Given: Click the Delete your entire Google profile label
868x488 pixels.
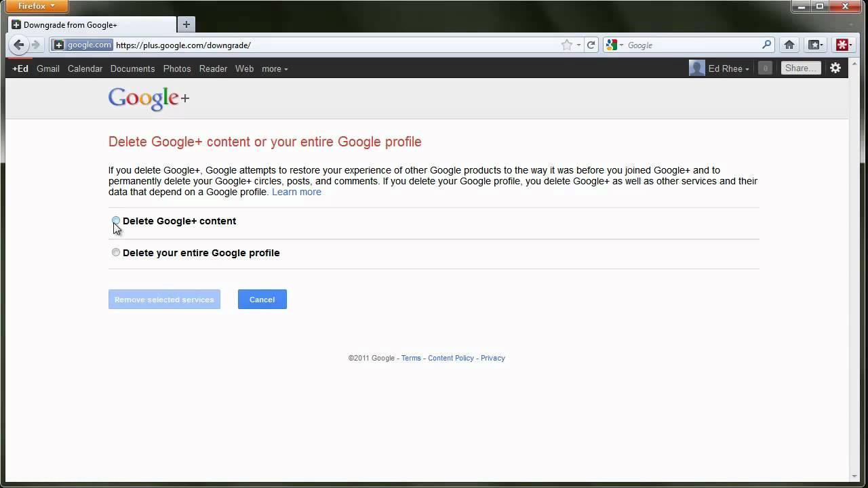Looking at the screenshot, I should click(201, 253).
